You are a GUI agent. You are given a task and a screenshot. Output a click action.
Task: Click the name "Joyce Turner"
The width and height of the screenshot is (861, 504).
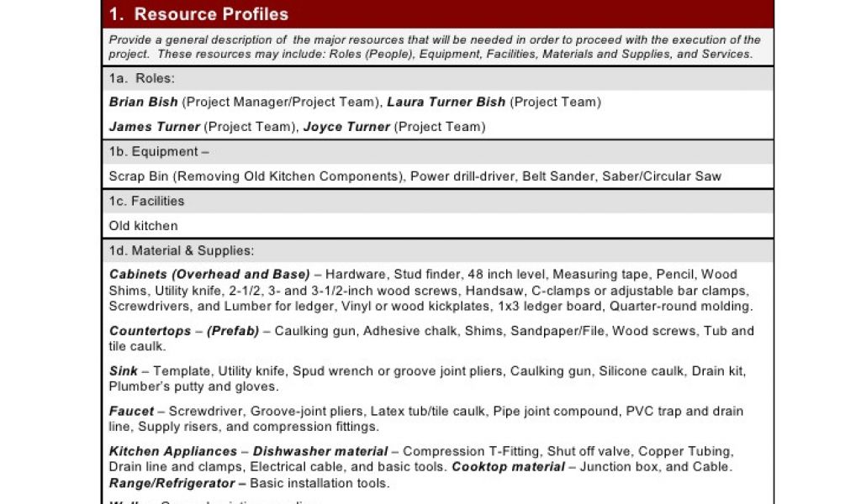pos(346,127)
